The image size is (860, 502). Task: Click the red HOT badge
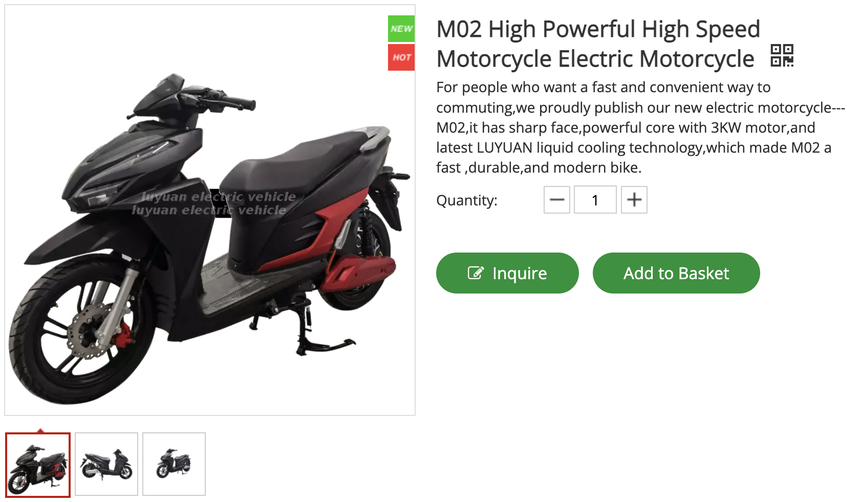click(401, 57)
